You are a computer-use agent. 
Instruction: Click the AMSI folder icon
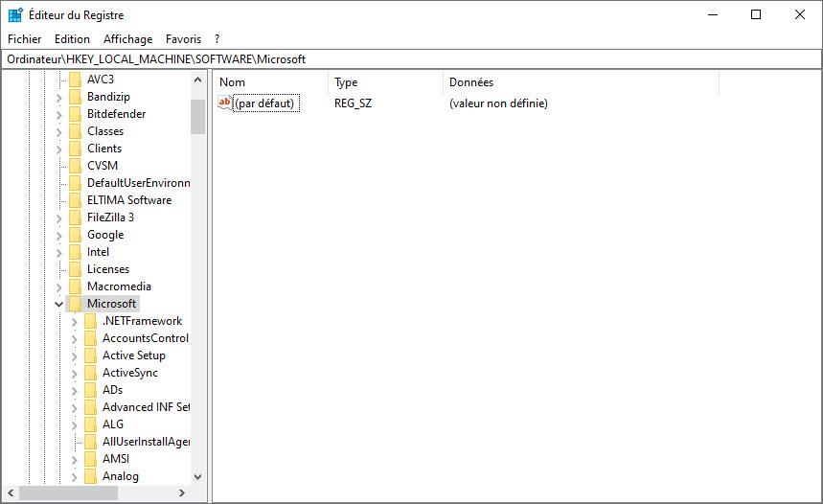90,459
